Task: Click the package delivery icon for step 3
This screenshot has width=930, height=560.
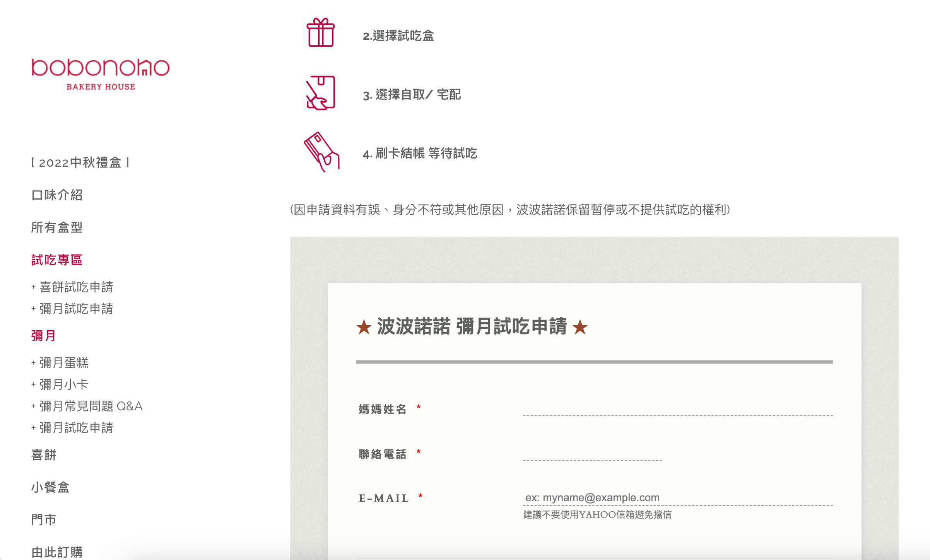Action: pyautogui.click(x=321, y=93)
